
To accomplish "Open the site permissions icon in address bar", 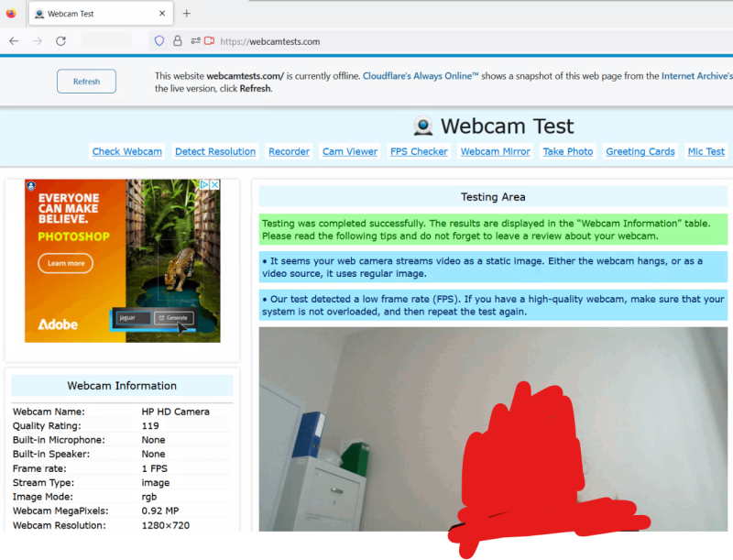I will [x=195, y=41].
